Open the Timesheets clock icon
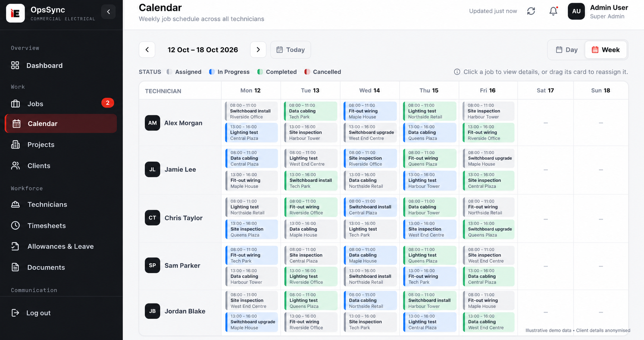644x340 pixels. click(x=15, y=225)
